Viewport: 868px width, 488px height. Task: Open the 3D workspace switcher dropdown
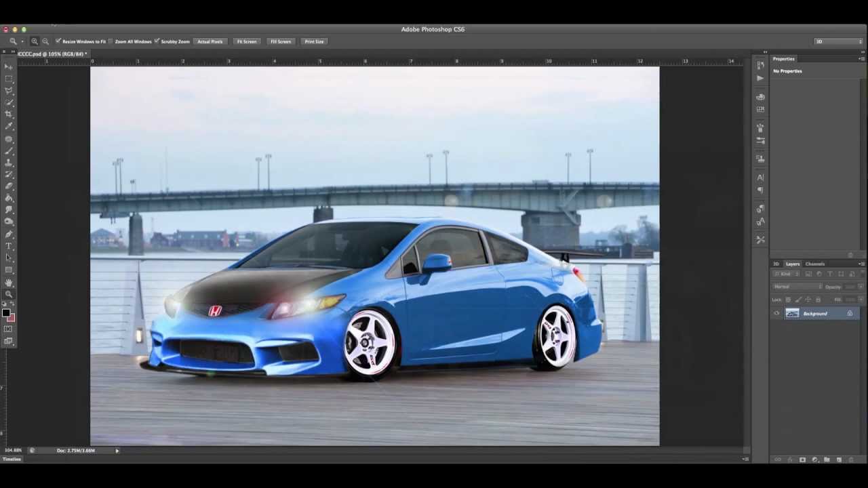[x=839, y=41]
